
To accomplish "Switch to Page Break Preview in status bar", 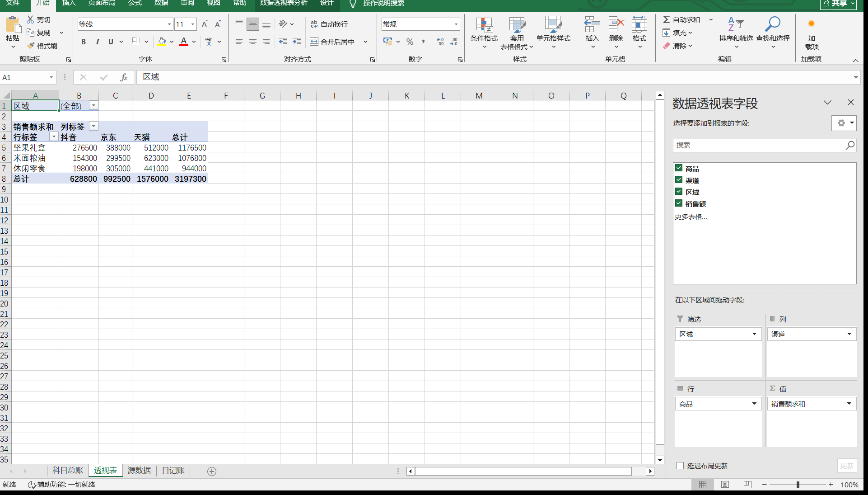I will tap(747, 485).
